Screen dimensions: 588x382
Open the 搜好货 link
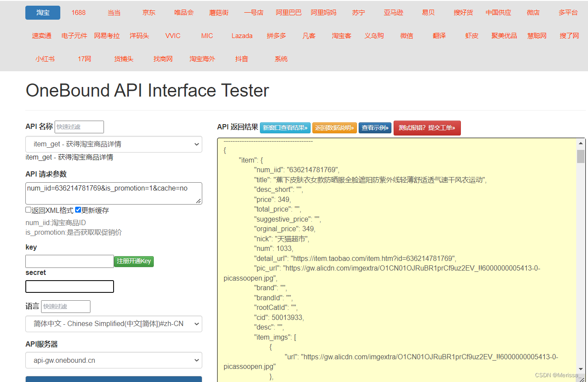(463, 13)
